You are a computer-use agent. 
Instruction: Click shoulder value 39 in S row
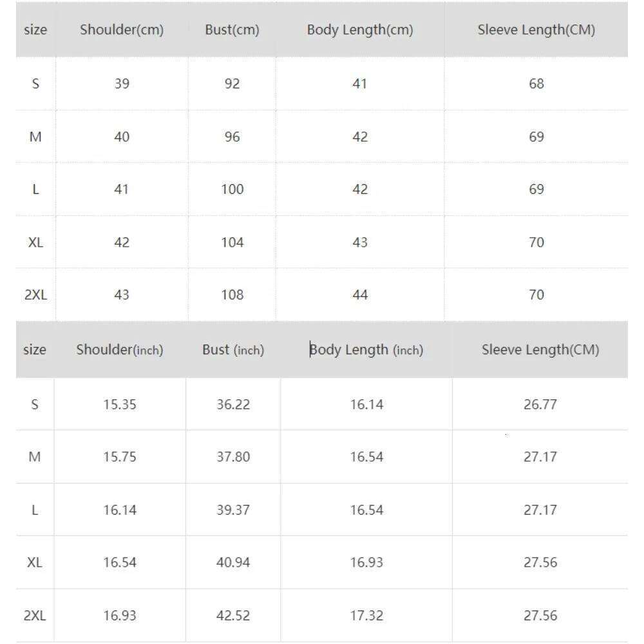coord(122,84)
